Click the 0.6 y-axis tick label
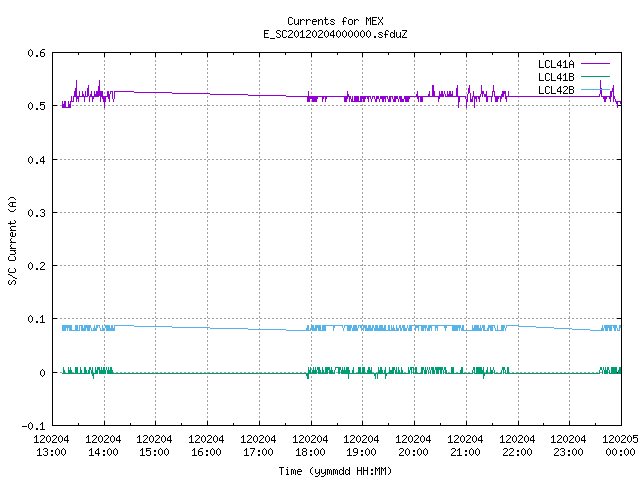The height and width of the screenshot is (480, 640). [x=36, y=53]
